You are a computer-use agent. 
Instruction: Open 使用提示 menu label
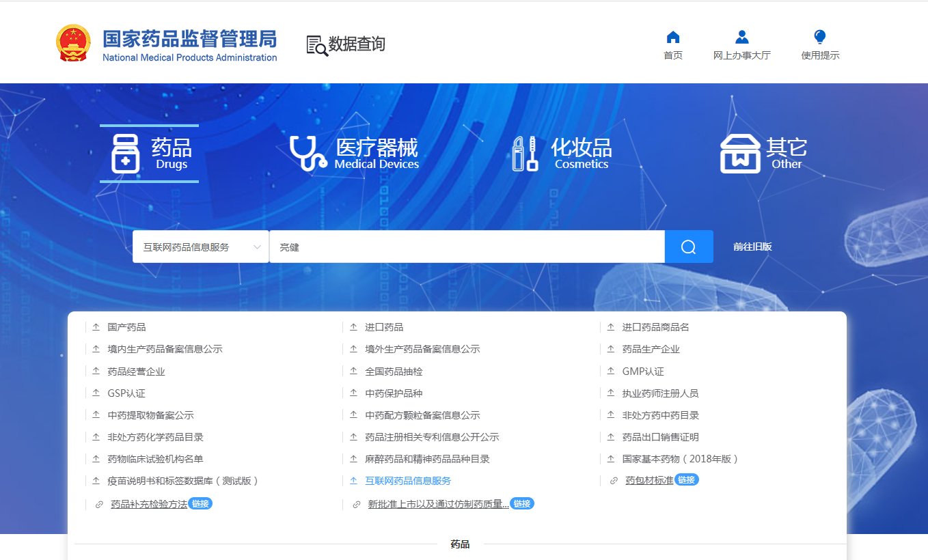point(820,55)
